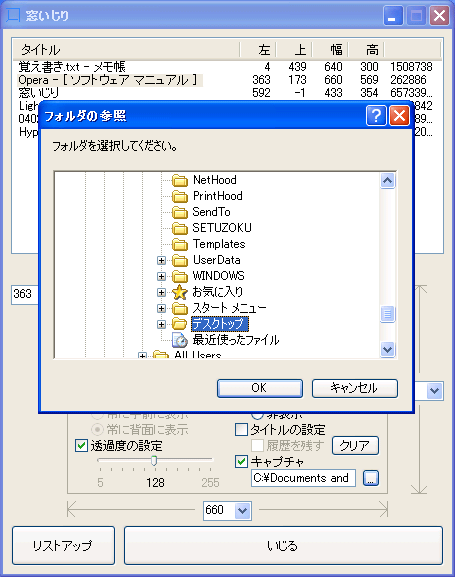Image resolution: width=455 pixels, height=577 pixels.
Task: Click the SendTo folder icon
Action: click(180, 212)
